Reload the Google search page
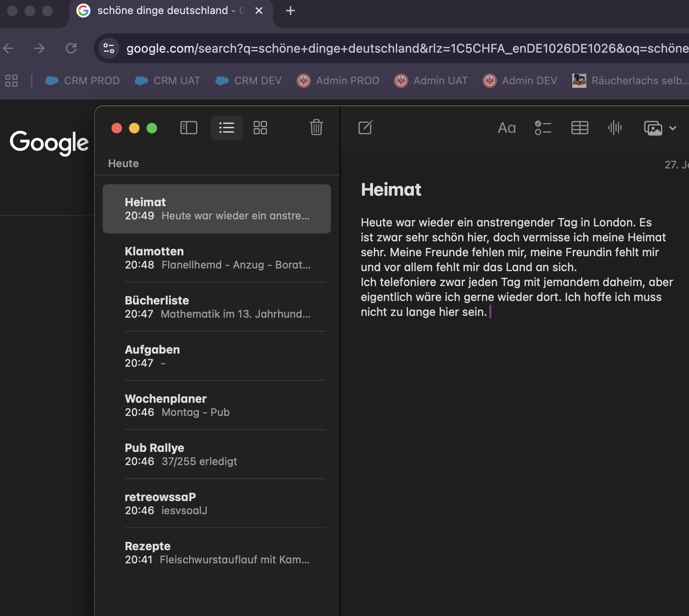Image resolution: width=689 pixels, height=616 pixels. [x=71, y=48]
